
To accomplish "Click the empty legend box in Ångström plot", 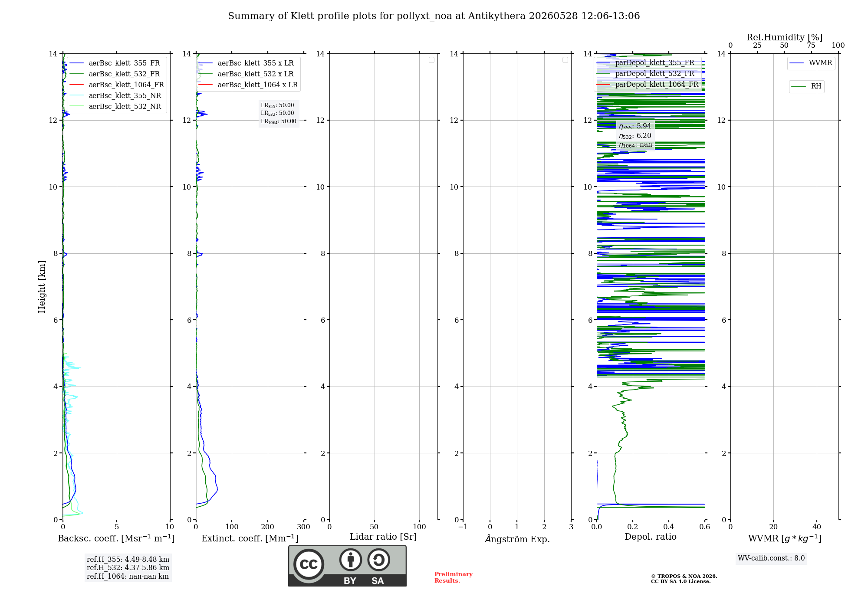I will [565, 60].
